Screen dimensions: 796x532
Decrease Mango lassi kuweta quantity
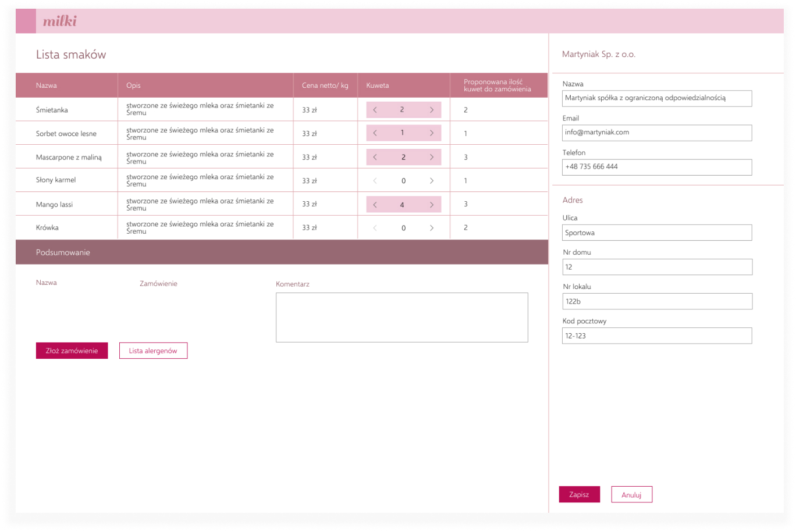(x=375, y=205)
